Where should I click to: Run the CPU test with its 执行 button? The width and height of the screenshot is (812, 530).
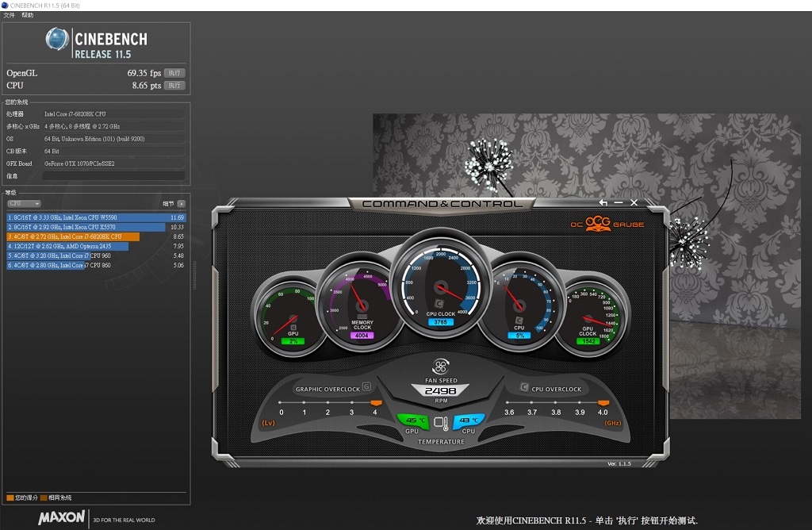pos(174,86)
